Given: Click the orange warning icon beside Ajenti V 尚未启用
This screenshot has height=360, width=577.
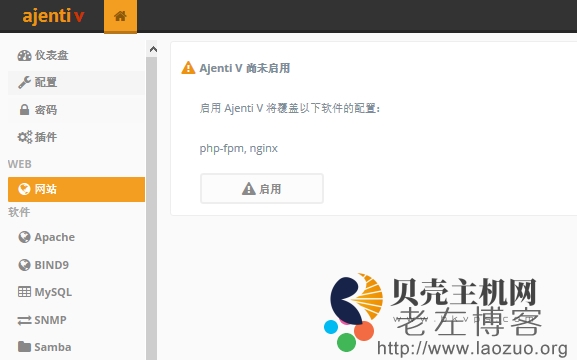Looking at the screenshot, I should pos(188,68).
